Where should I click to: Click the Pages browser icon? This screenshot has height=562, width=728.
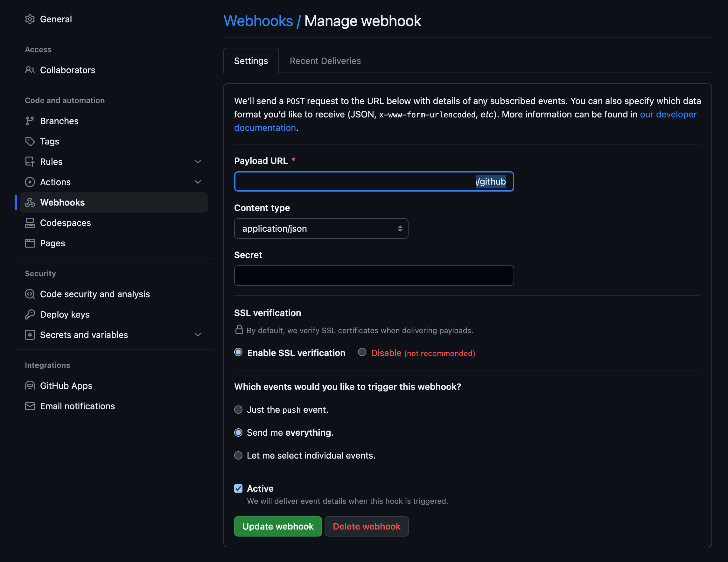pyautogui.click(x=30, y=243)
